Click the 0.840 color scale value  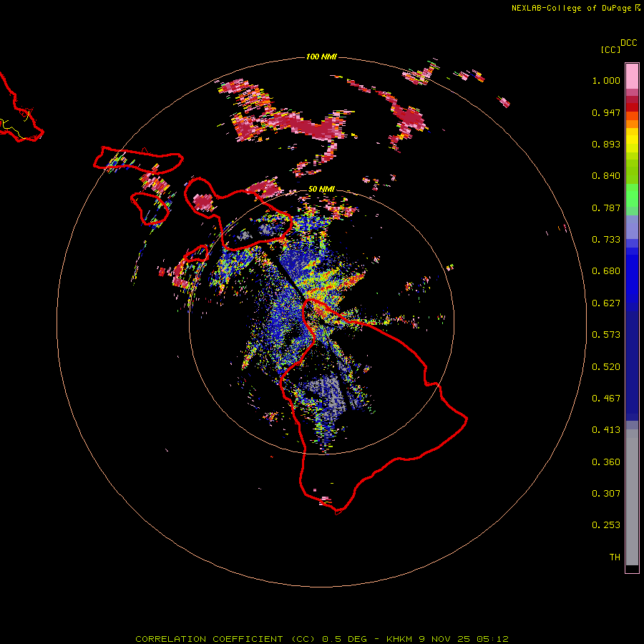(x=606, y=176)
